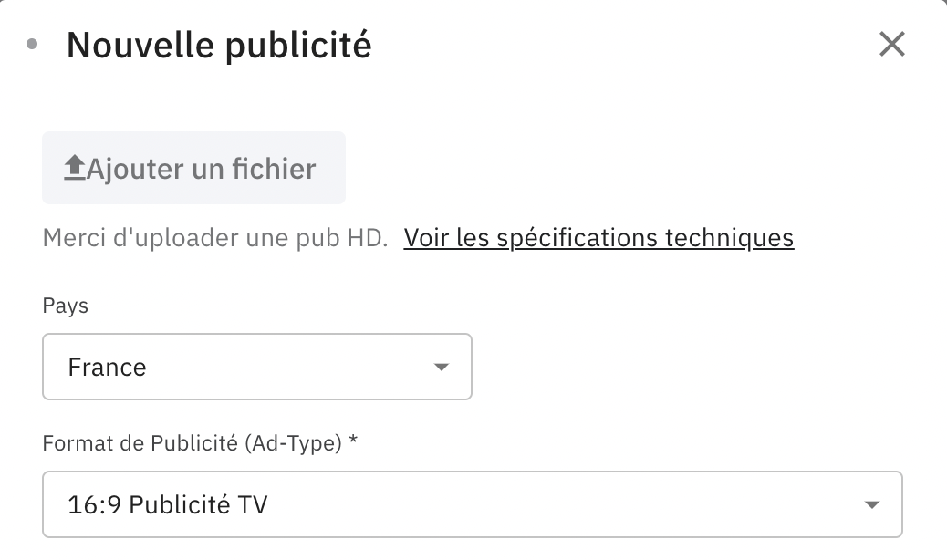The image size is (947, 560).
Task: Click the Nouvelle publicité dialog title
Action: point(219,45)
